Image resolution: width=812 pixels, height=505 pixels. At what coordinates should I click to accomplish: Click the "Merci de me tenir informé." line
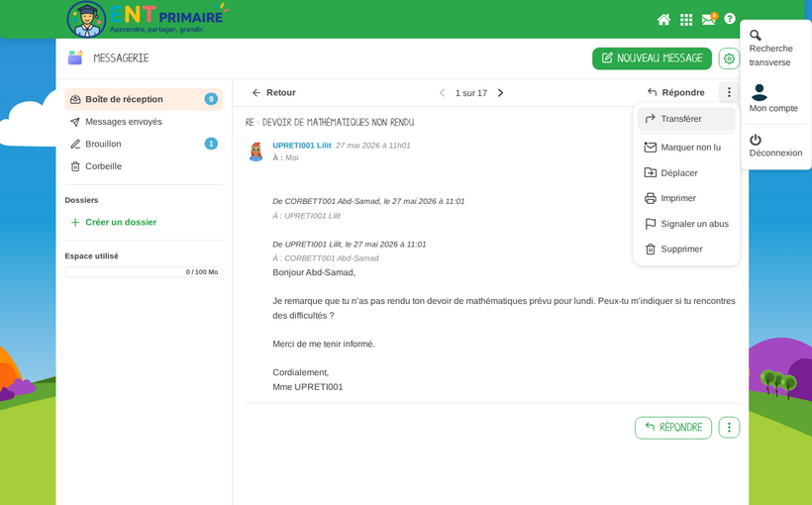[x=324, y=344]
